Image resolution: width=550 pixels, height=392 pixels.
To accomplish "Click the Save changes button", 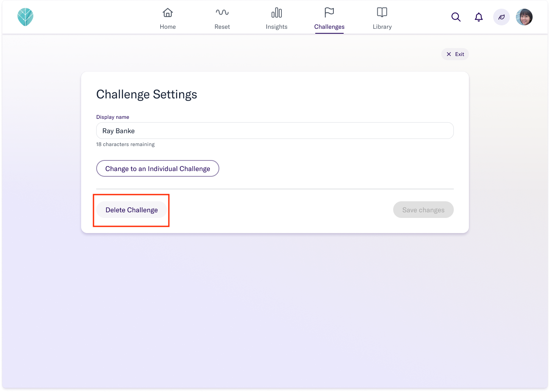I will click(423, 210).
